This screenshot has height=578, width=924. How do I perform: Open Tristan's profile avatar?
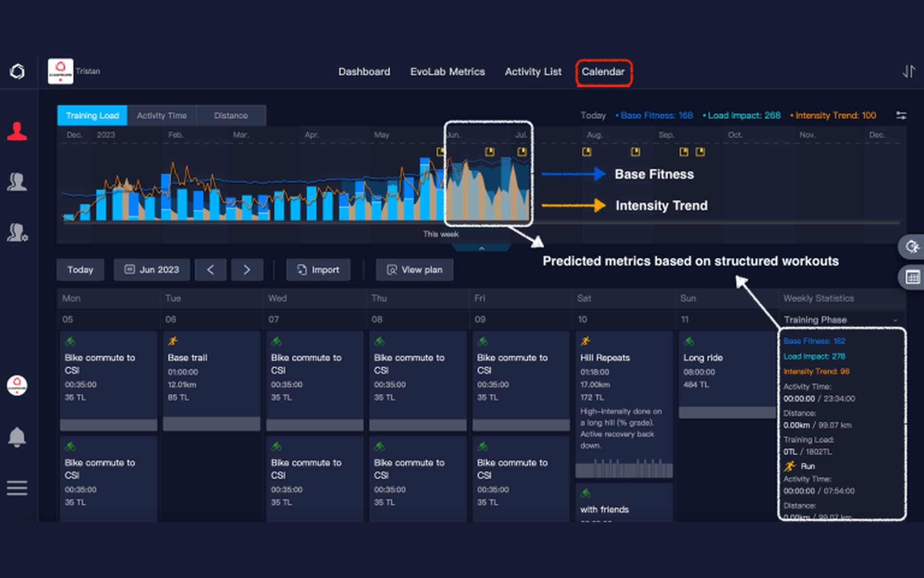61,71
